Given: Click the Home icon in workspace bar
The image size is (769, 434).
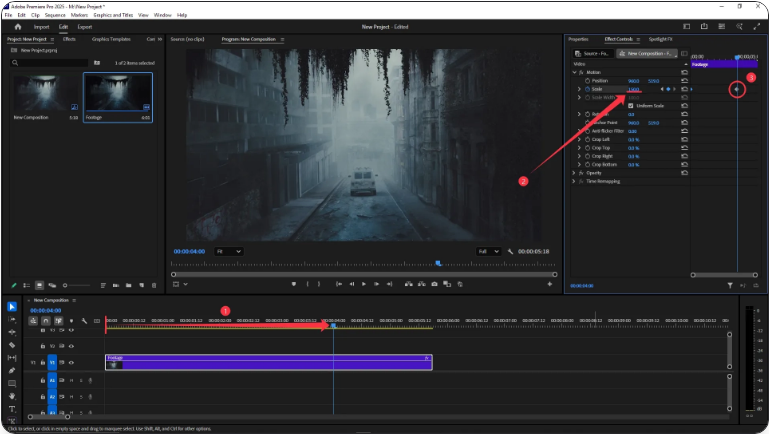Looking at the screenshot, I should pos(17,27).
